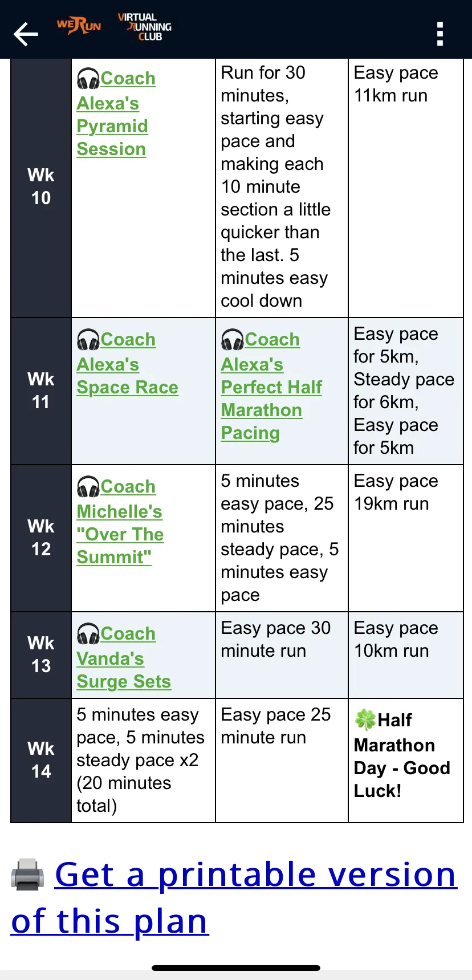Open the three-dot overflow menu
The height and width of the screenshot is (980, 472).
tap(440, 34)
